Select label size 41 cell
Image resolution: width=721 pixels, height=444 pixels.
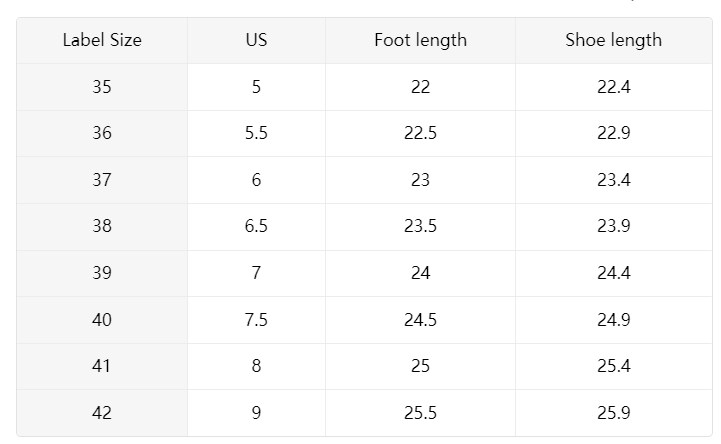point(102,366)
